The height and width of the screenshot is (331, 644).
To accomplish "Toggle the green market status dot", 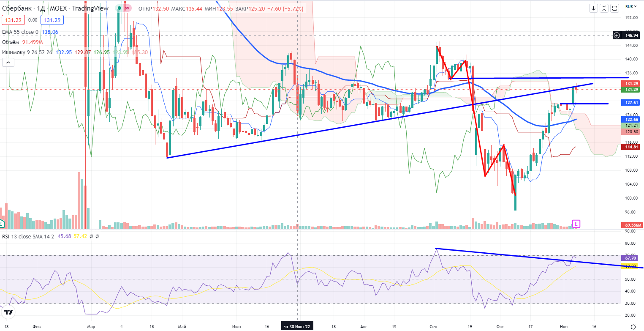I will point(120,8).
